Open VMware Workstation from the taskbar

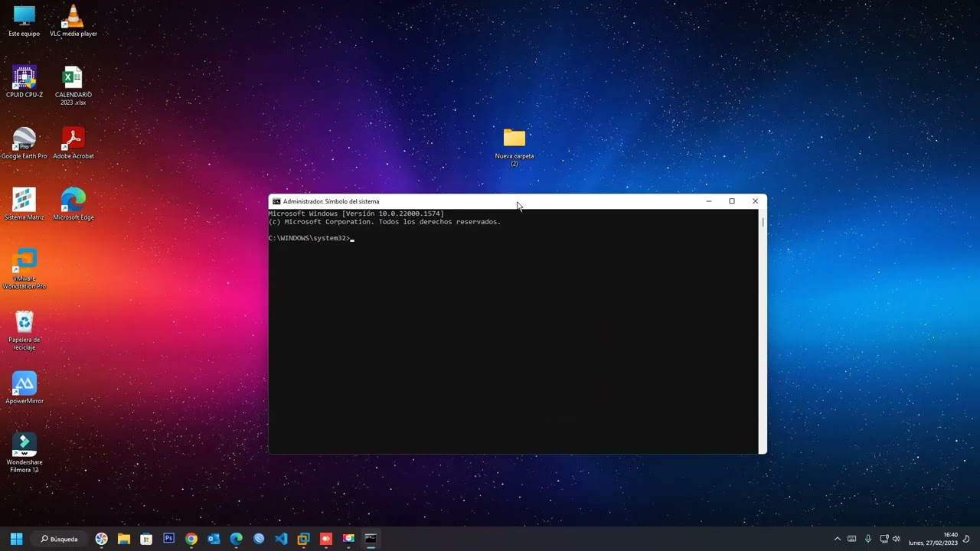coord(303,539)
